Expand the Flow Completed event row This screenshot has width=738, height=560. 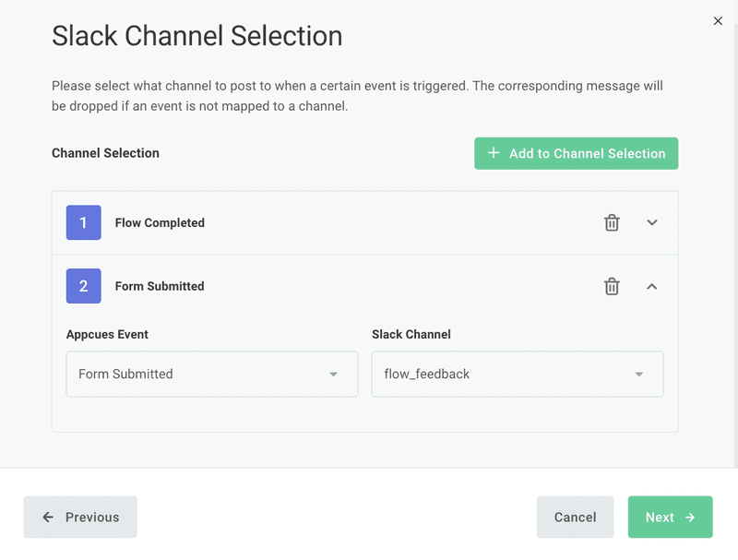coord(652,222)
